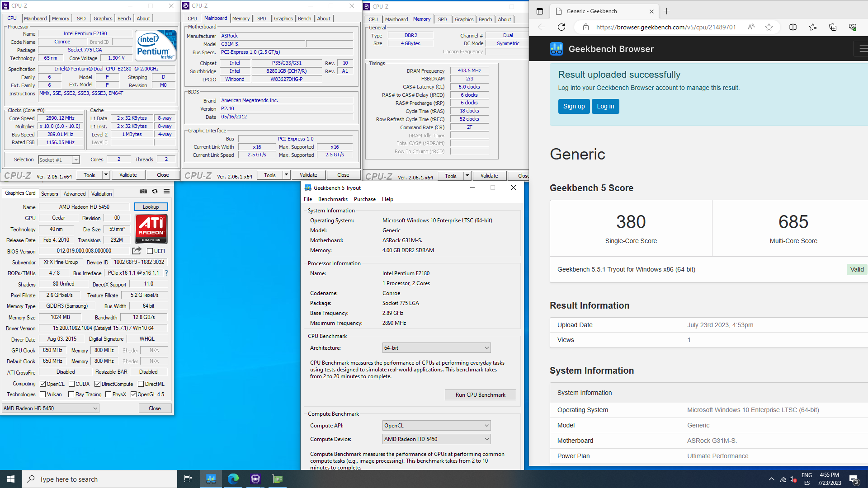This screenshot has height=488, width=868.
Task: Click the Sign up button
Action: tap(574, 106)
